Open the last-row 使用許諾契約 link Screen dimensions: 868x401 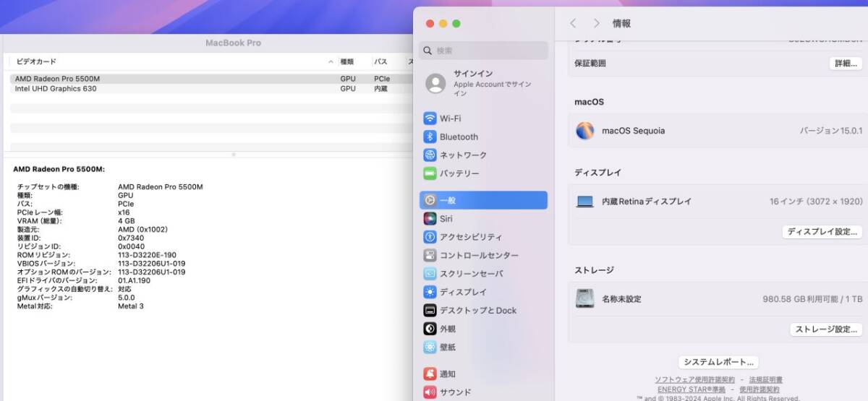click(x=759, y=389)
